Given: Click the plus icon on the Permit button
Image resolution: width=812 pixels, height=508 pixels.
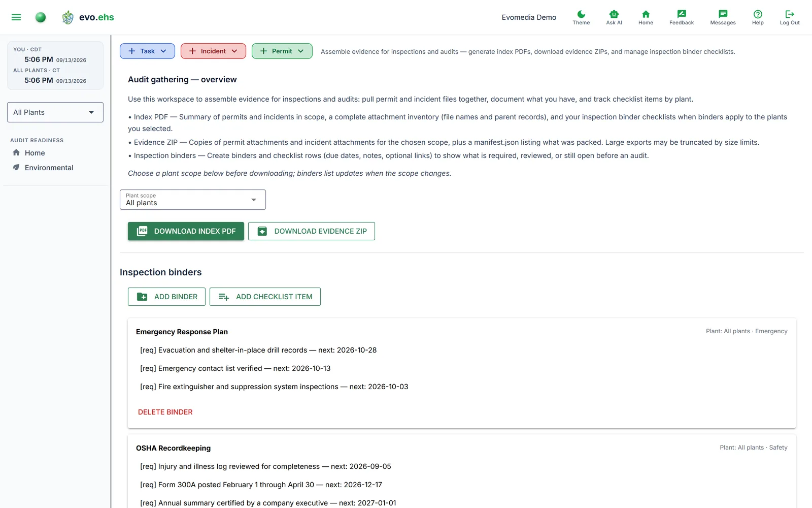Looking at the screenshot, I should pyautogui.click(x=263, y=51).
